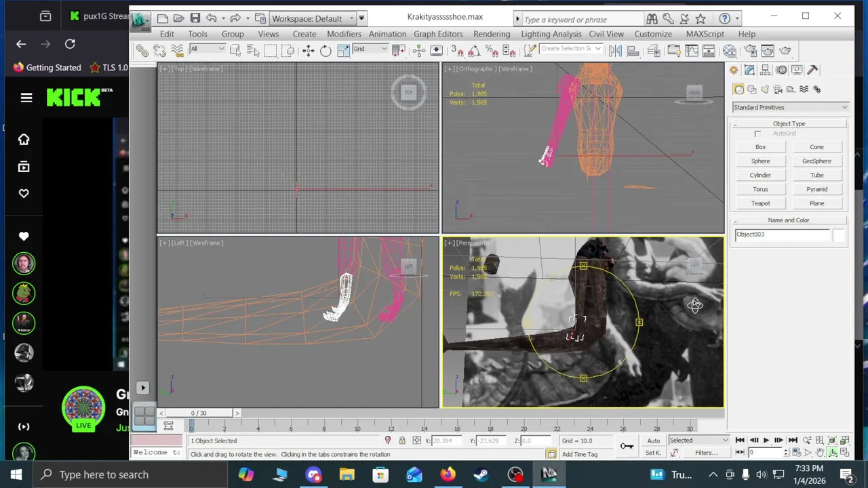Screen dimensions: 868x488
Task: Open the Display panel tab
Action: pos(797,70)
